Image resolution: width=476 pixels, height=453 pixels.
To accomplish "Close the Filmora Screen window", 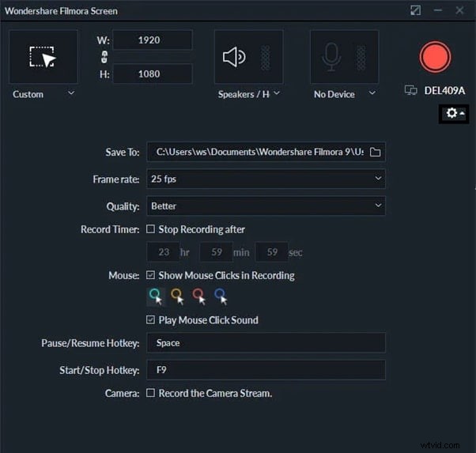I will click(x=459, y=10).
